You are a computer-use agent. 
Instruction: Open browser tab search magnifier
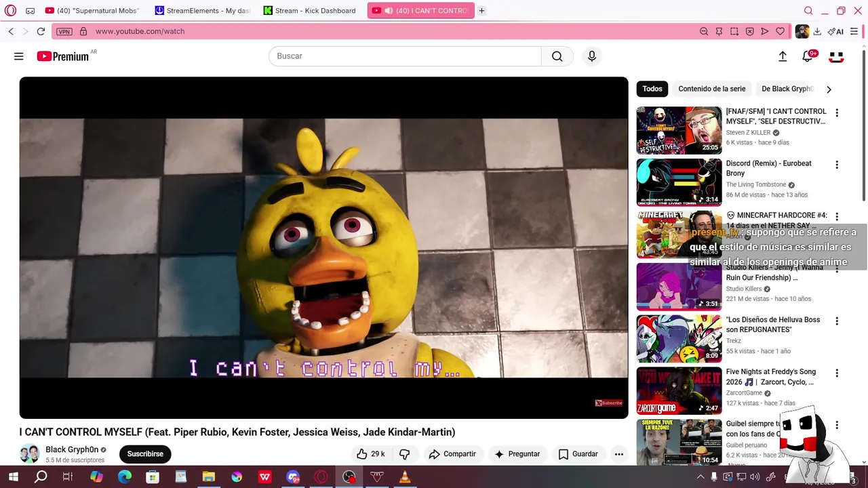pyautogui.click(x=808, y=11)
